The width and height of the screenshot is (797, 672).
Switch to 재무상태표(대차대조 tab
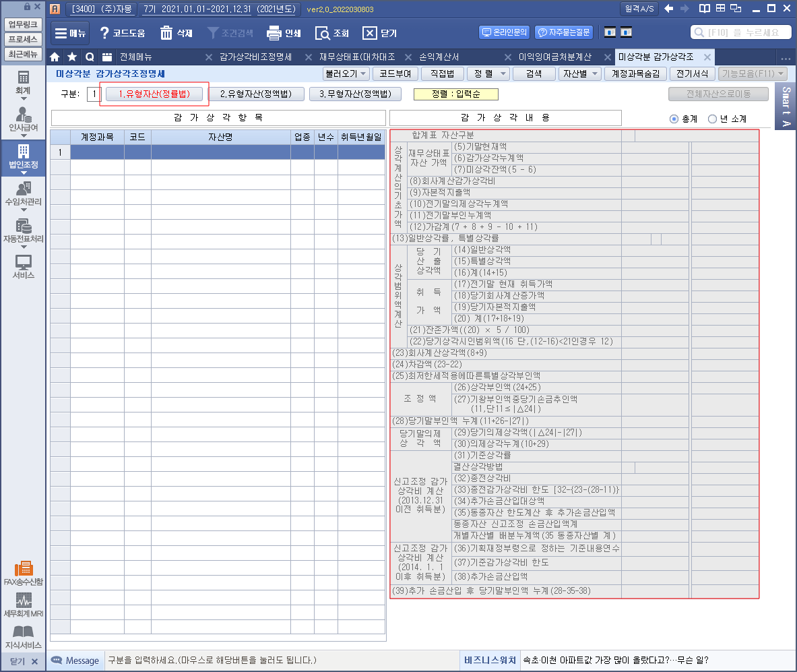(357, 57)
